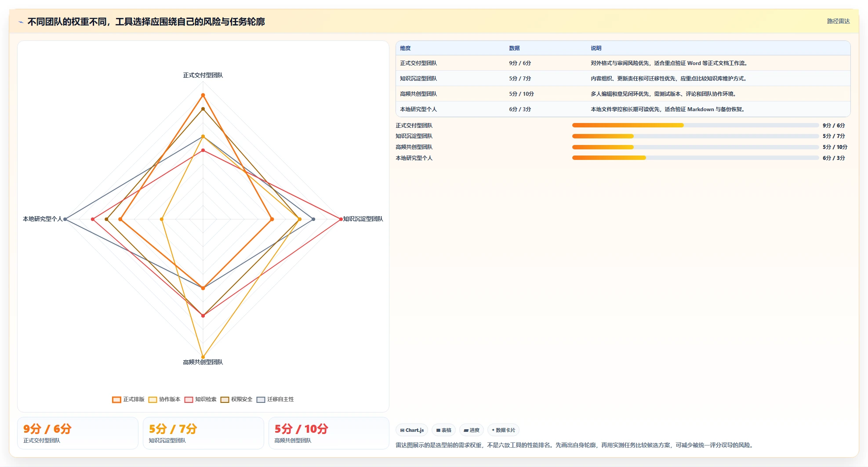Click the icon before the slide title
868x467 pixels.
[x=21, y=22]
